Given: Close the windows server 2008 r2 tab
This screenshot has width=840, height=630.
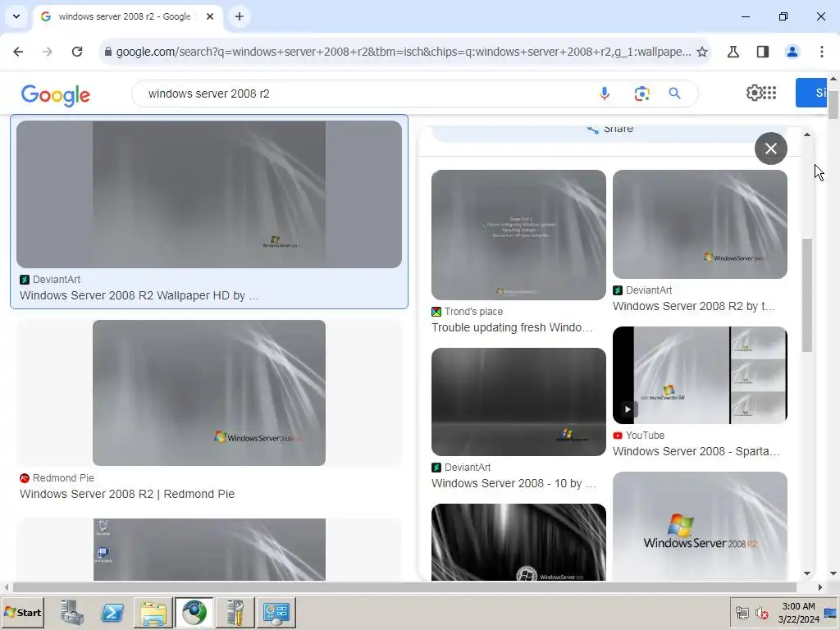Looking at the screenshot, I should pos(210,16).
